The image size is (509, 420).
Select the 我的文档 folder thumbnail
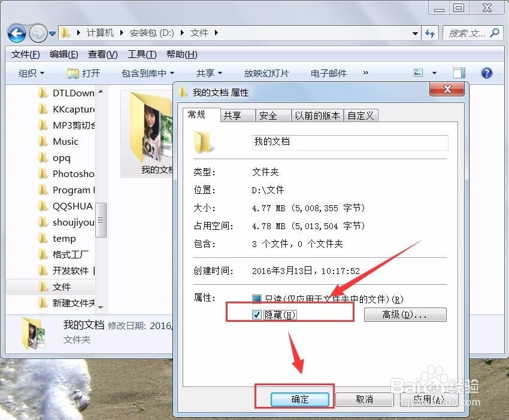pyautogui.click(x=146, y=127)
